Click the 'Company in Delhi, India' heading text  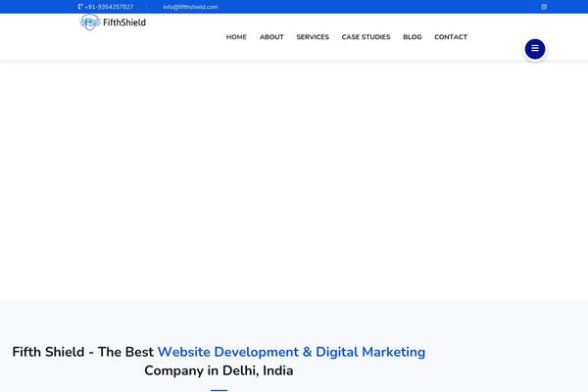coord(219,370)
